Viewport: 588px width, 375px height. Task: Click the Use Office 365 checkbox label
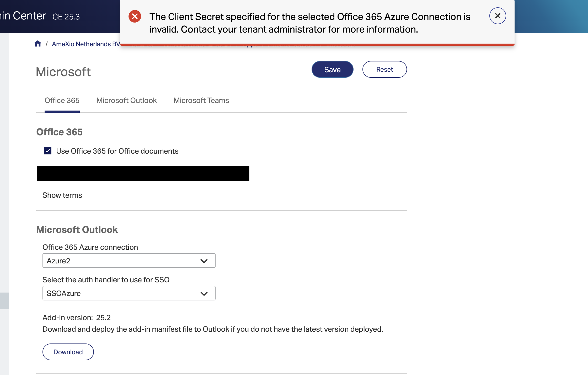[x=117, y=151]
